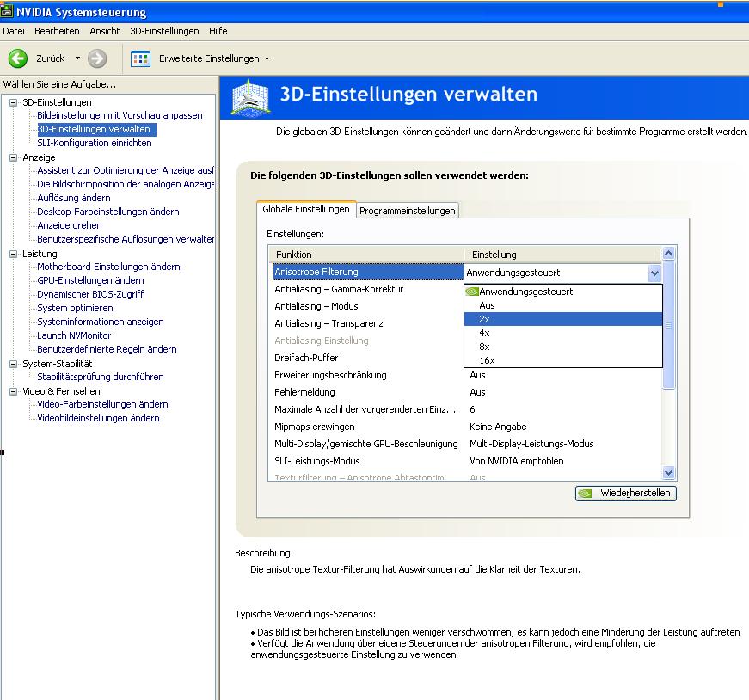
Task: Collapse the 3D-Einstellungen tree node
Action: coord(14,102)
